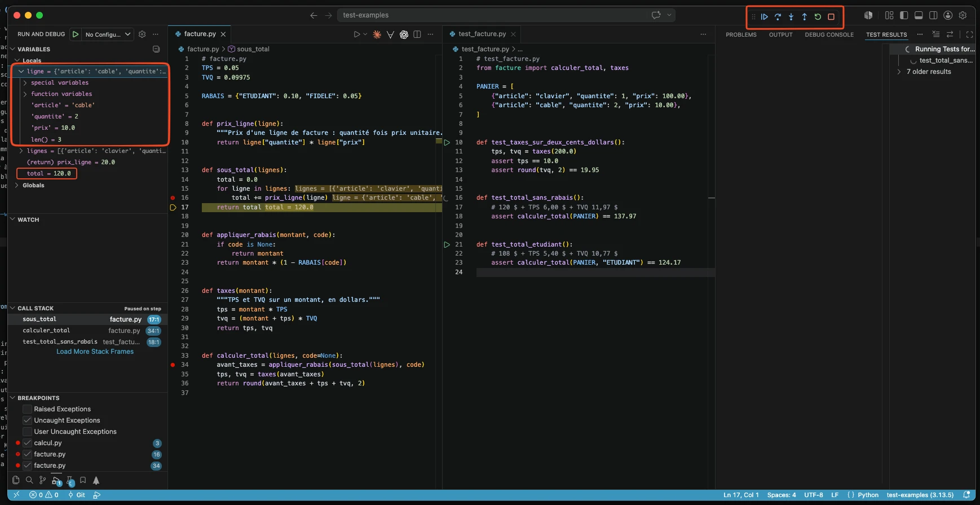Toggle bottom panel layout icon
This screenshot has height=505, width=980.
pos(919,15)
